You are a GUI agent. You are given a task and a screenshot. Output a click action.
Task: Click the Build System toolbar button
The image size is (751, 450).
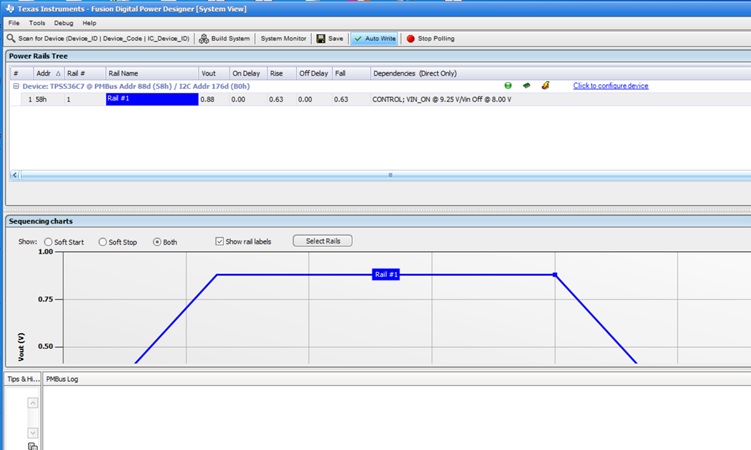[x=224, y=39]
